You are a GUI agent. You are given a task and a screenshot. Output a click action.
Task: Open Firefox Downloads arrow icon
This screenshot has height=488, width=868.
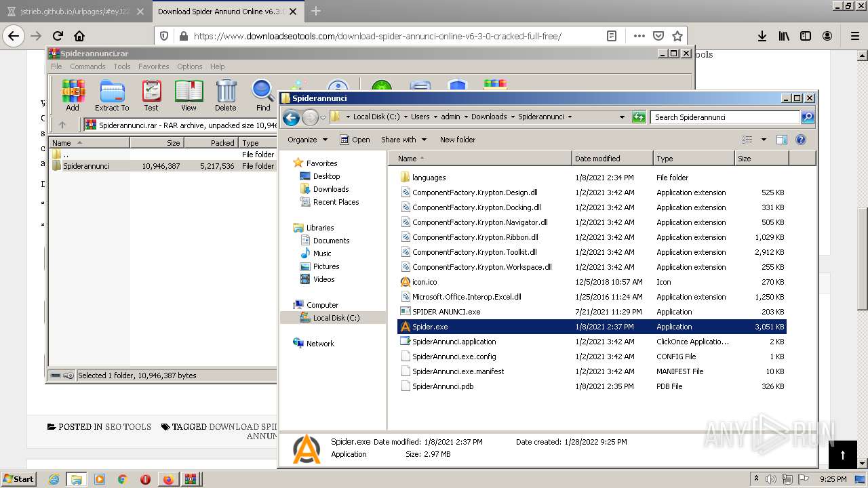pos(762,36)
